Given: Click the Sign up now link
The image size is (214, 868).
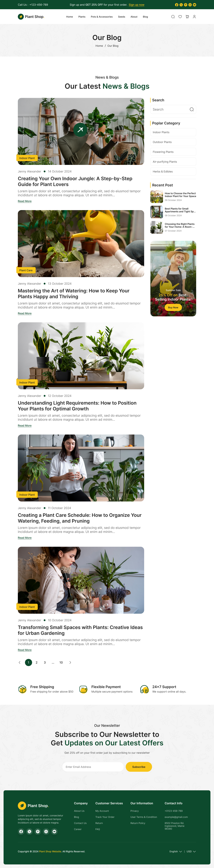Looking at the screenshot, I should tap(137, 5).
